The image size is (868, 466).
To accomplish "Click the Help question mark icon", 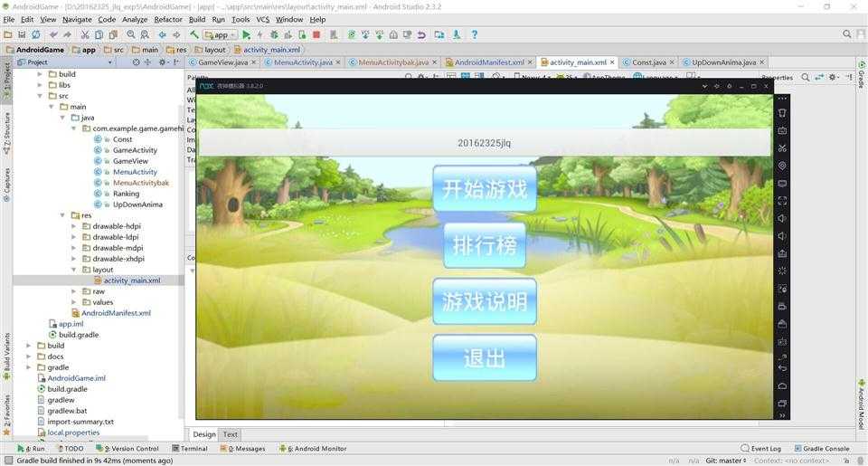I will click(x=475, y=34).
